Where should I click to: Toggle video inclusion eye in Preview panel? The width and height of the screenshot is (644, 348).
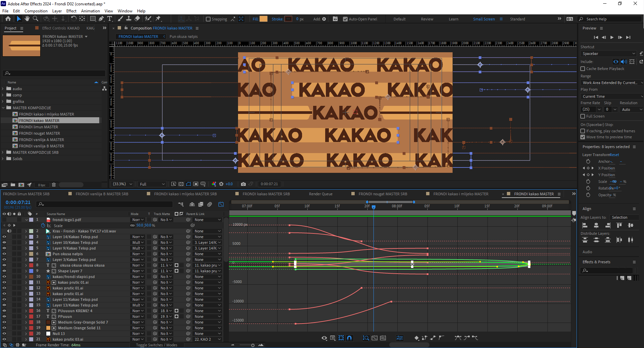[616, 62]
